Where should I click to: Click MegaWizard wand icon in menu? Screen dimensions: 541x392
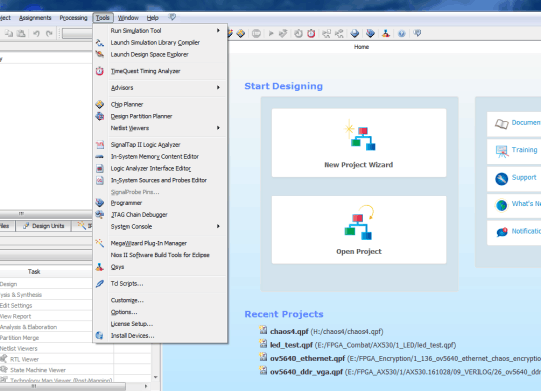[100, 243]
